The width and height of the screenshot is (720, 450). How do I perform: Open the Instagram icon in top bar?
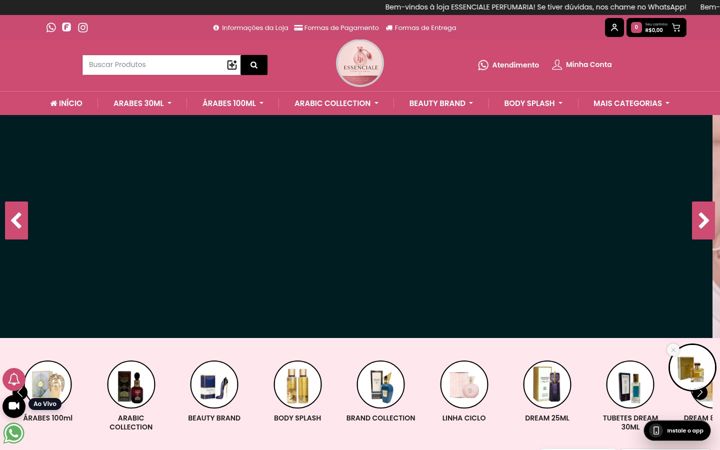click(x=83, y=28)
